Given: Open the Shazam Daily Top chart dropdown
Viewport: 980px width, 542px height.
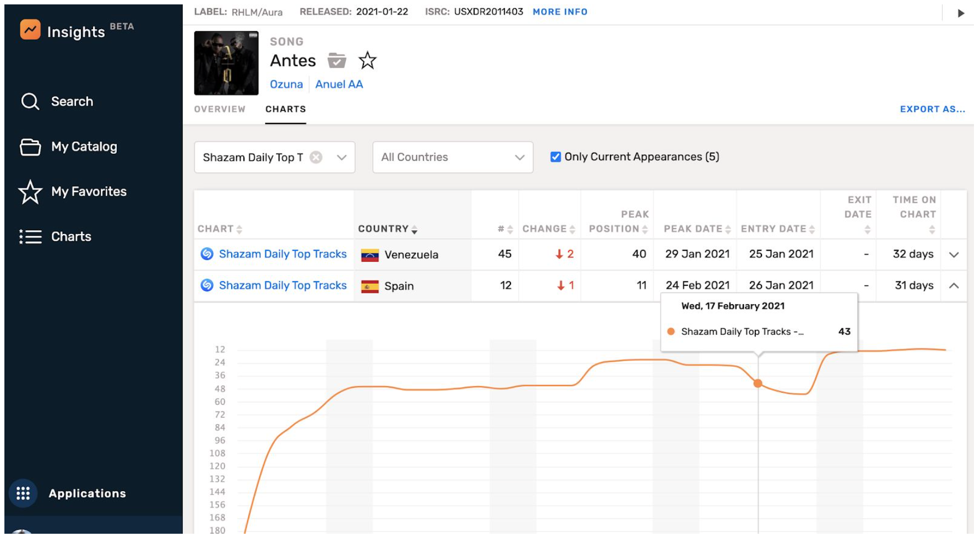Looking at the screenshot, I should [341, 158].
